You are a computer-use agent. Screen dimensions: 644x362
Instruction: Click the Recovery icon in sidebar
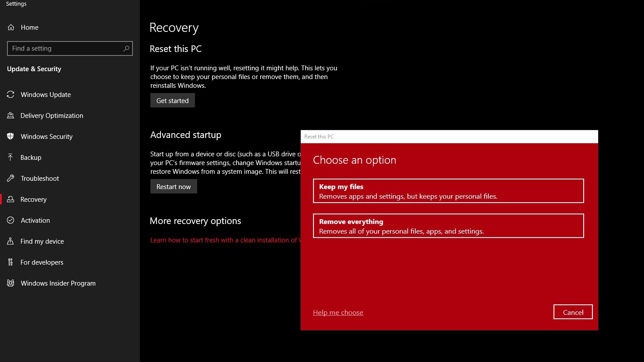[x=11, y=200]
